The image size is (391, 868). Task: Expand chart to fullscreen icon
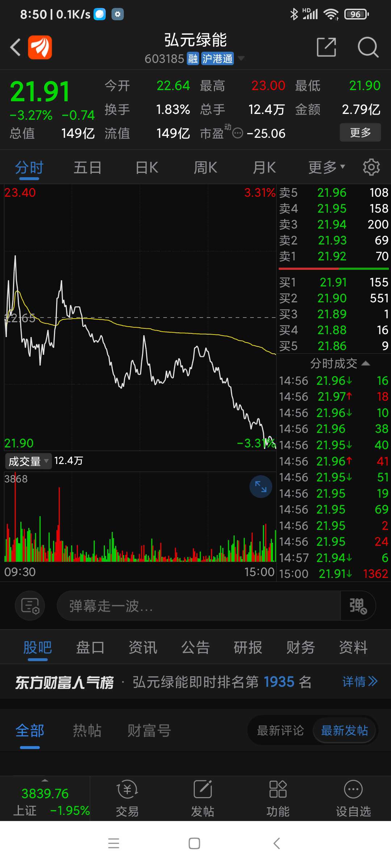click(x=261, y=486)
